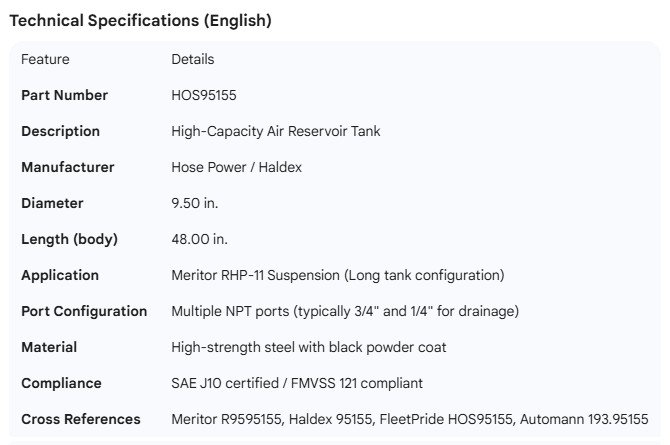670x445 pixels.
Task: Select the Diameter row label
Action: [52, 204]
